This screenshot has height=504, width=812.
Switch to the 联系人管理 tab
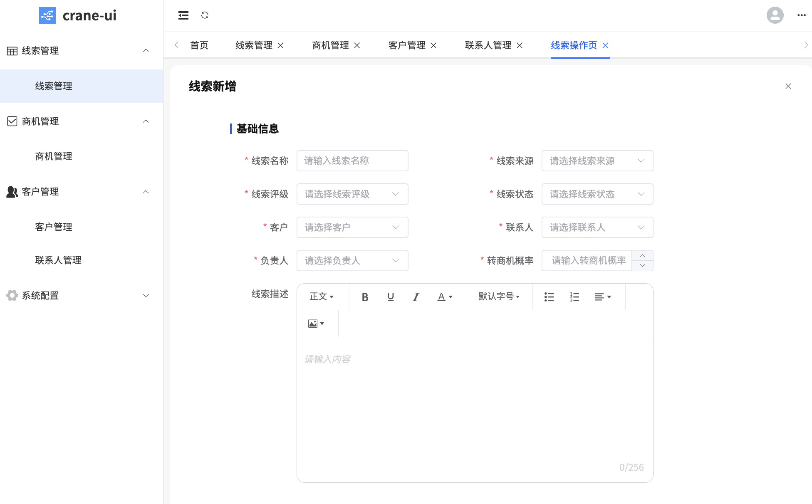coord(488,45)
